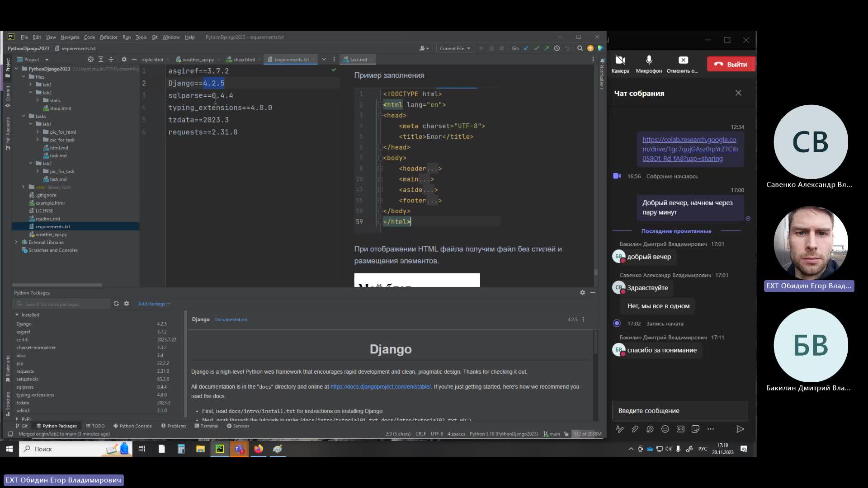
Task: Open Firefox from Windows taskbar
Action: [258, 449]
